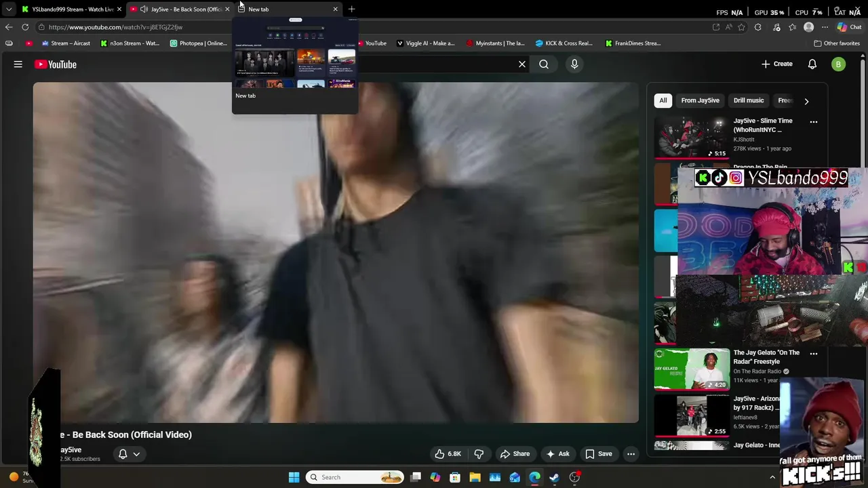Add page to favorites with star icon
Screen dimensions: 868x488
[741, 27]
